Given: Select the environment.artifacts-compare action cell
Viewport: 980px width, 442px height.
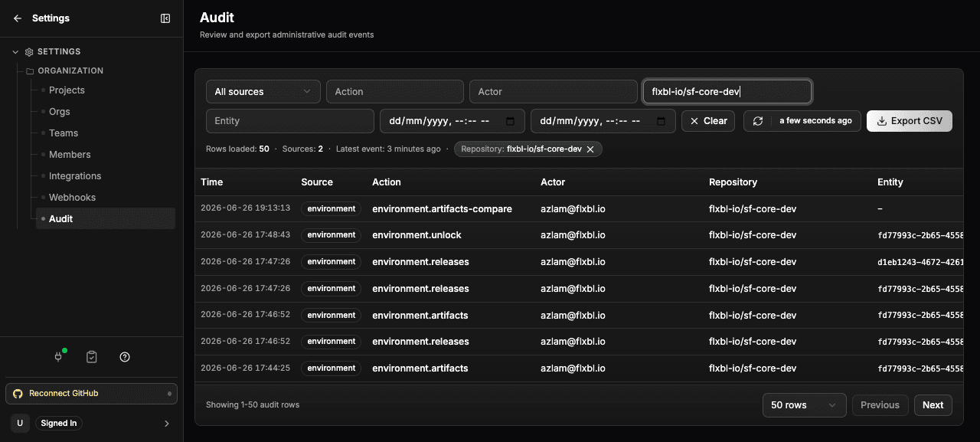Looking at the screenshot, I should click(x=442, y=208).
